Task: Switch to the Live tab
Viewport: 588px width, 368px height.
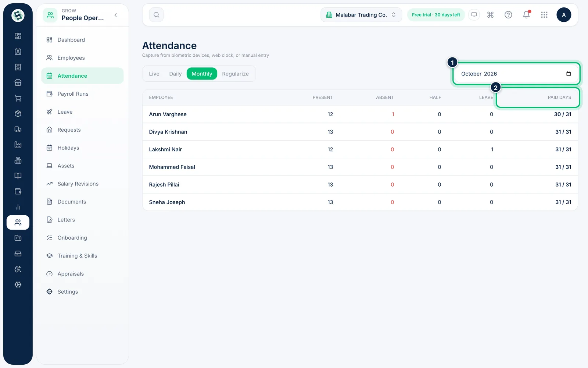Action: click(x=154, y=74)
